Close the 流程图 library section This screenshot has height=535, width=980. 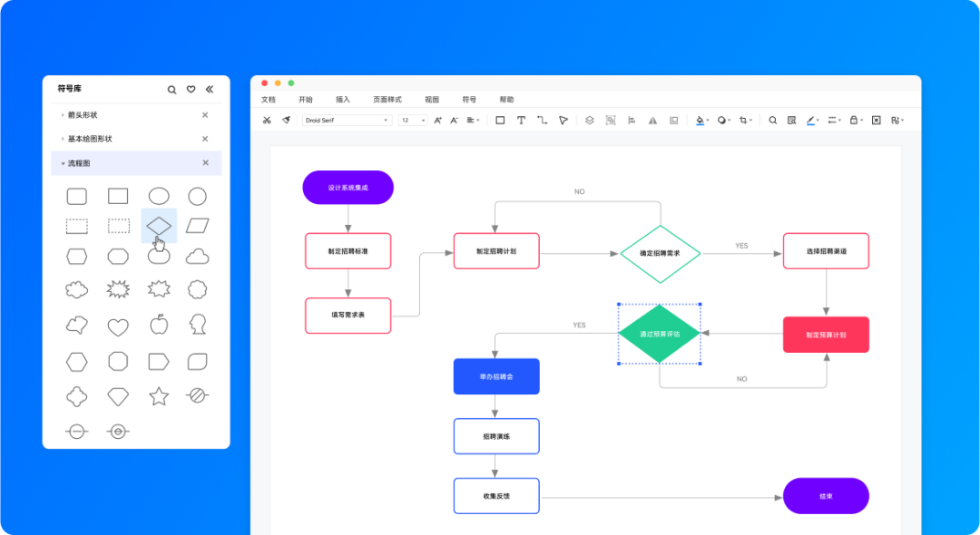(x=205, y=163)
